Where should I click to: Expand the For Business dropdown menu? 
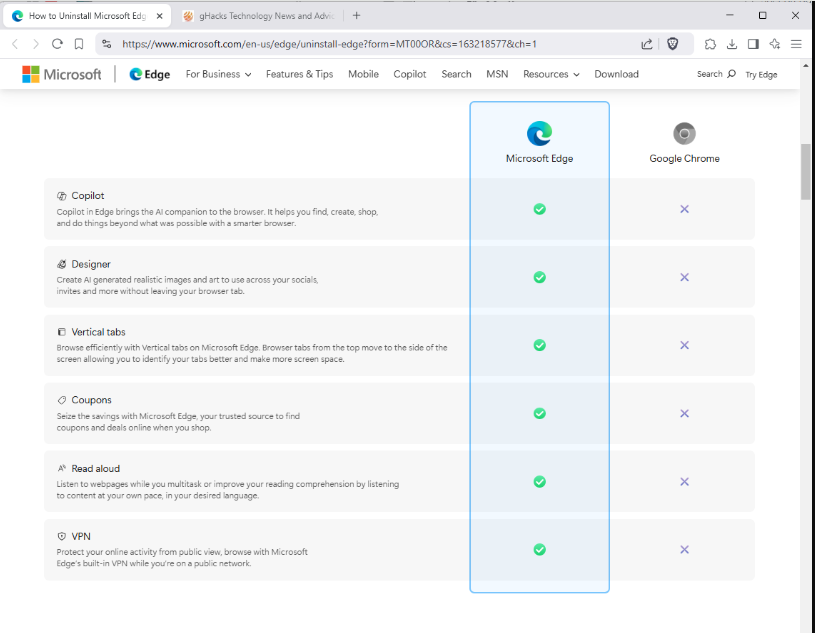coord(218,74)
